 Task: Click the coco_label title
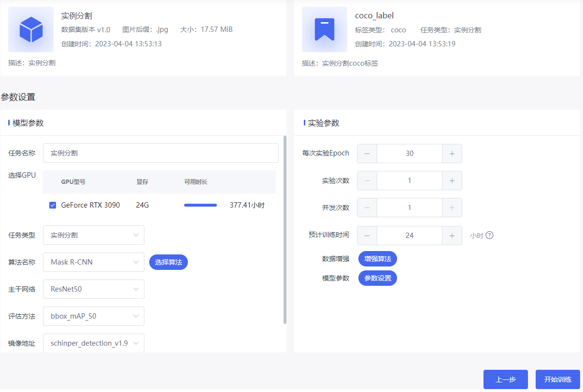tap(374, 16)
